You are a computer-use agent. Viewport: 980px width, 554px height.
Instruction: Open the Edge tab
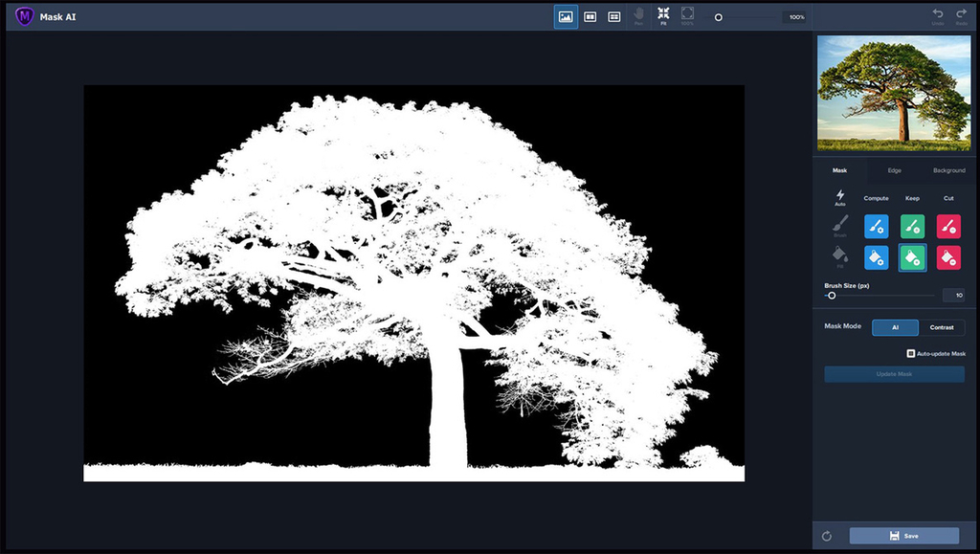tap(895, 170)
